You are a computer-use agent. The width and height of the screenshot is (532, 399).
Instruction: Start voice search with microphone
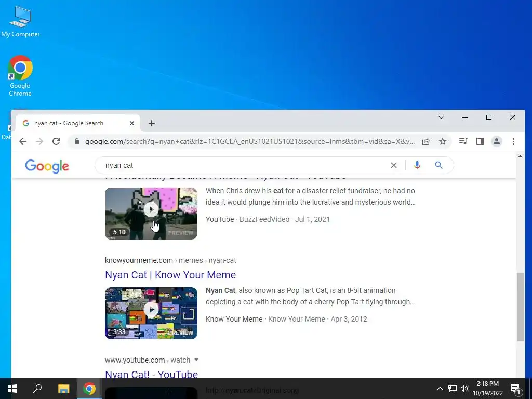tap(417, 165)
